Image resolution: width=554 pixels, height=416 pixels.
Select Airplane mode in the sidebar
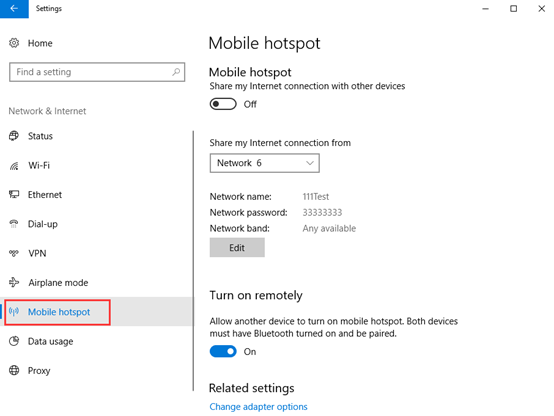coord(58,282)
